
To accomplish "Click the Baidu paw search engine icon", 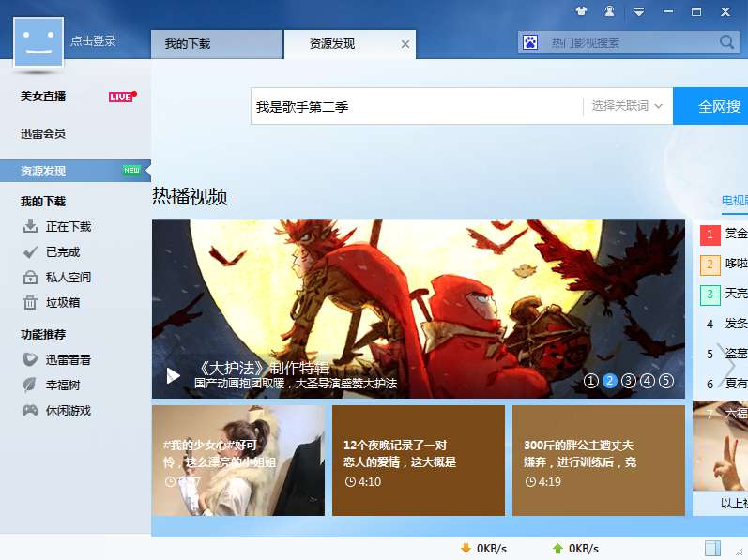I will tap(530, 42).
